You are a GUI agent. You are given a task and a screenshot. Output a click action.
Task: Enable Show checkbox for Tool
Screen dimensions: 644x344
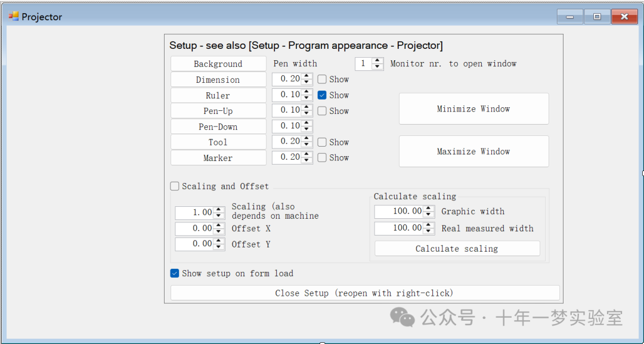(x=322, y=142)
